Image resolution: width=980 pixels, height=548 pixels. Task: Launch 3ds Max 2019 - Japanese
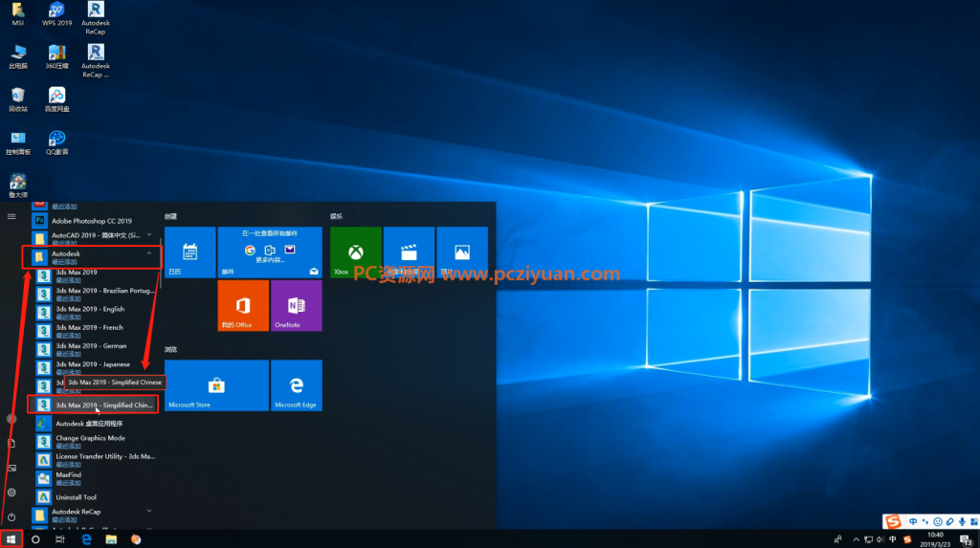tap(96, 367)
